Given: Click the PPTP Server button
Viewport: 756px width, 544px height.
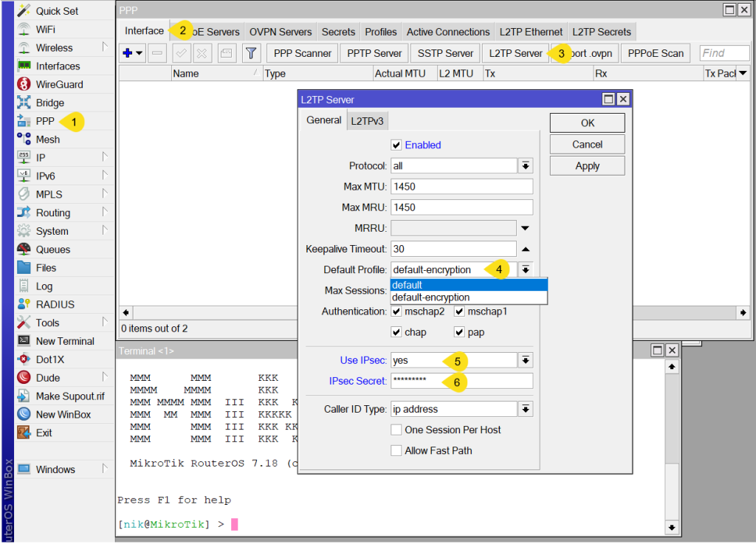Looking at the screenshot, I should point(374,53).
